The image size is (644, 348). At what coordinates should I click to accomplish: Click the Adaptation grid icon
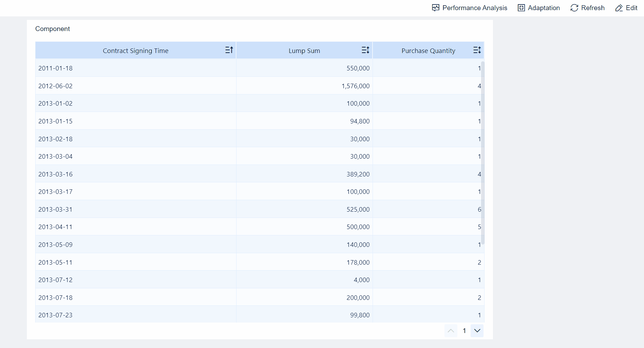click(x=521, y=8)
